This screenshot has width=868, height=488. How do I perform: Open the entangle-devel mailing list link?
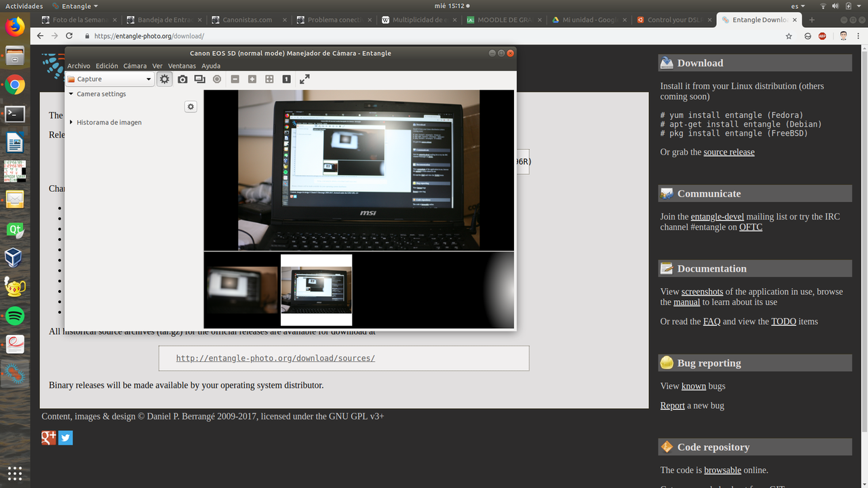pyautogui.click(x=717, y=217)
